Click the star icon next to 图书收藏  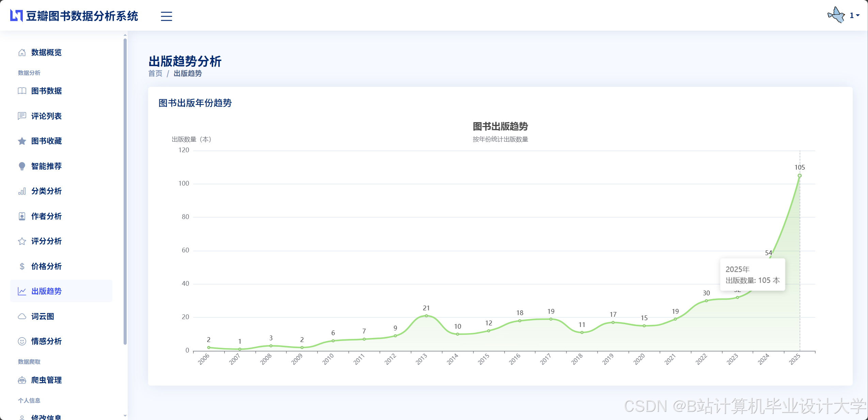click(x=22, y=141)
